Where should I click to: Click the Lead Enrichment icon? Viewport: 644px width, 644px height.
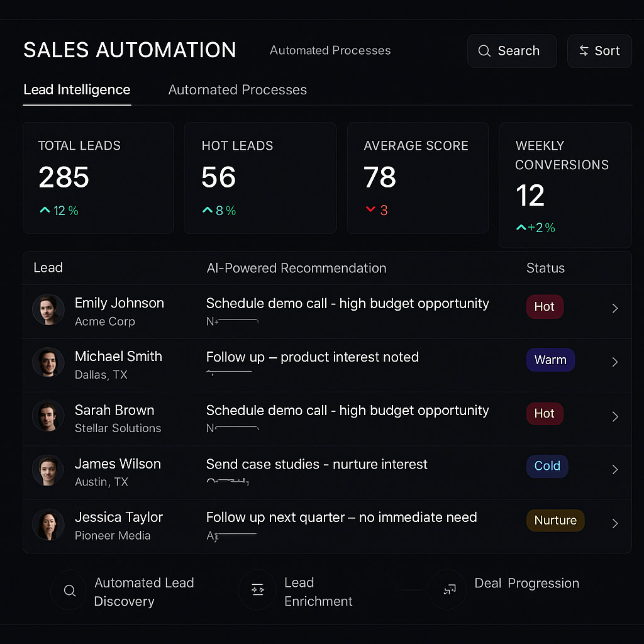[257, 590]
